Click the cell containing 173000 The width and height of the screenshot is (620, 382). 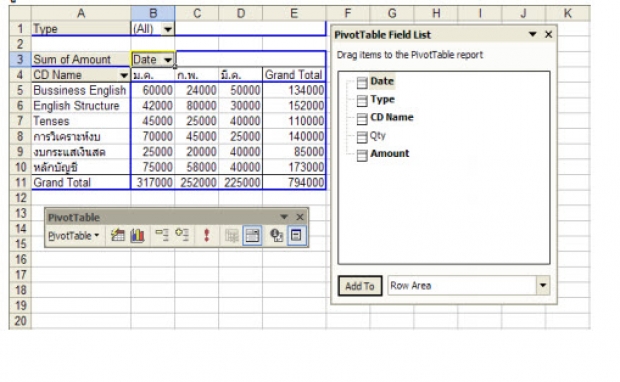294,167
